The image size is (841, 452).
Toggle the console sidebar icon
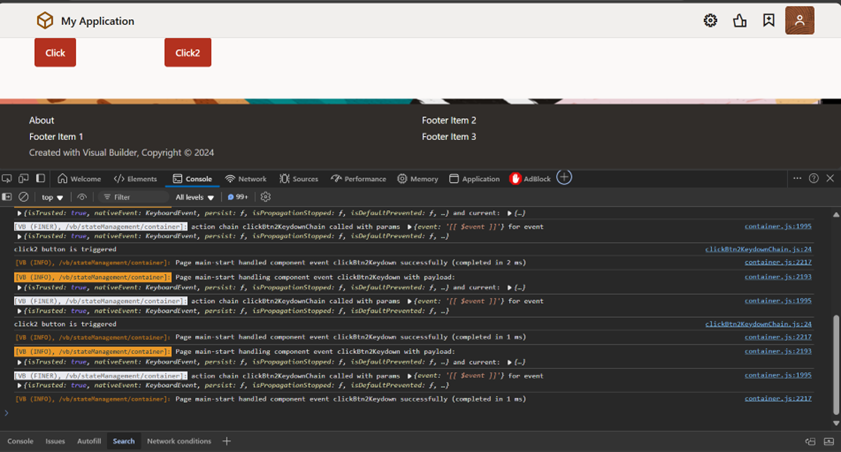point(7,197)
